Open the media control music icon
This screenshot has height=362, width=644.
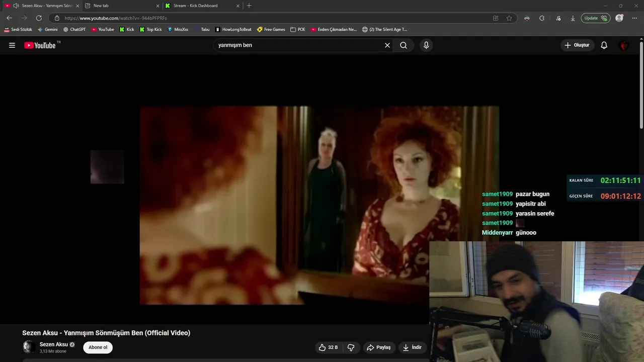coord(558,18)
